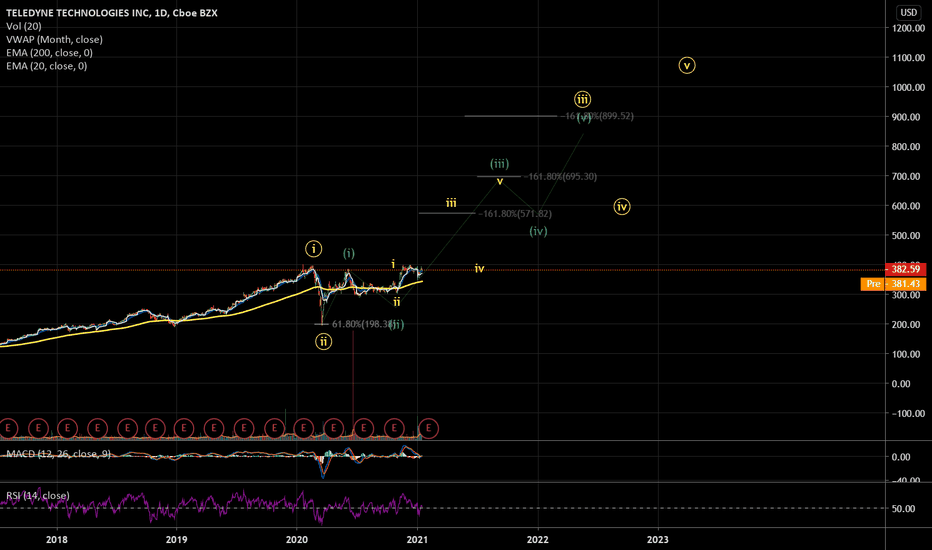Click the upcoming earnings E marker after 2021
The width and height of the screenshot is (932, 550).
429,428
